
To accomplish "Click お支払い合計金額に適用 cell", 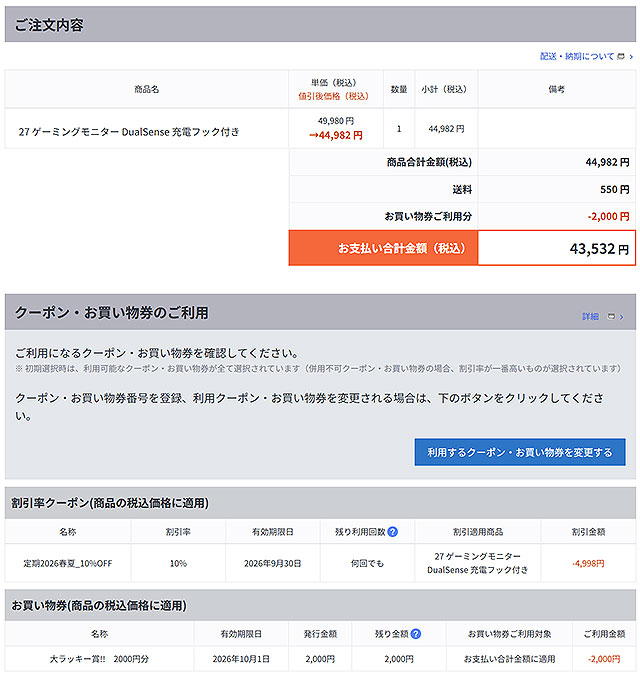I will click(509, 659).
